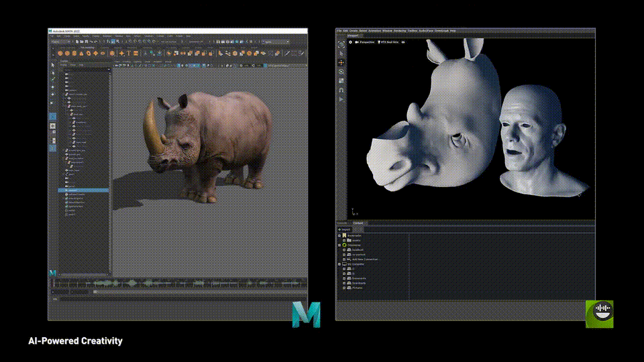Expand the Bookmarks tree node

coord(339,236)
